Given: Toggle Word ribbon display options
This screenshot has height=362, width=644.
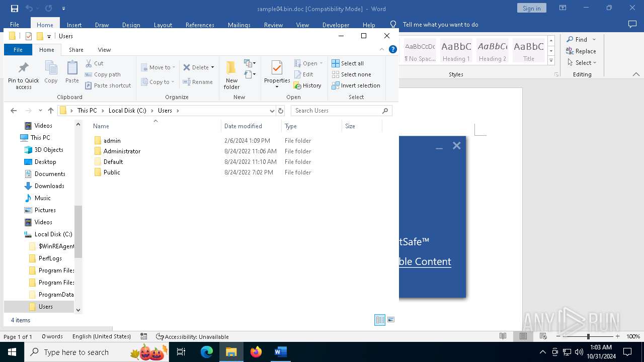Looking at the screenshot, I should tap(562, 8).
